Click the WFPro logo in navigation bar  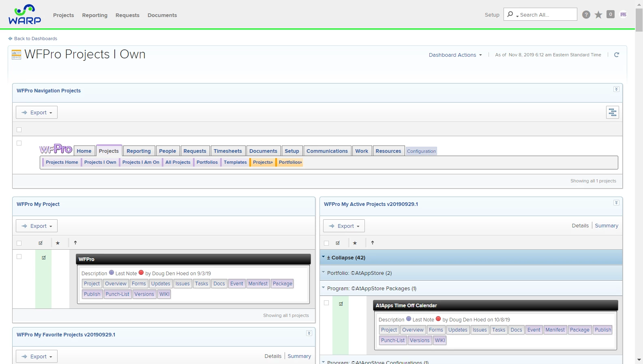56,149
